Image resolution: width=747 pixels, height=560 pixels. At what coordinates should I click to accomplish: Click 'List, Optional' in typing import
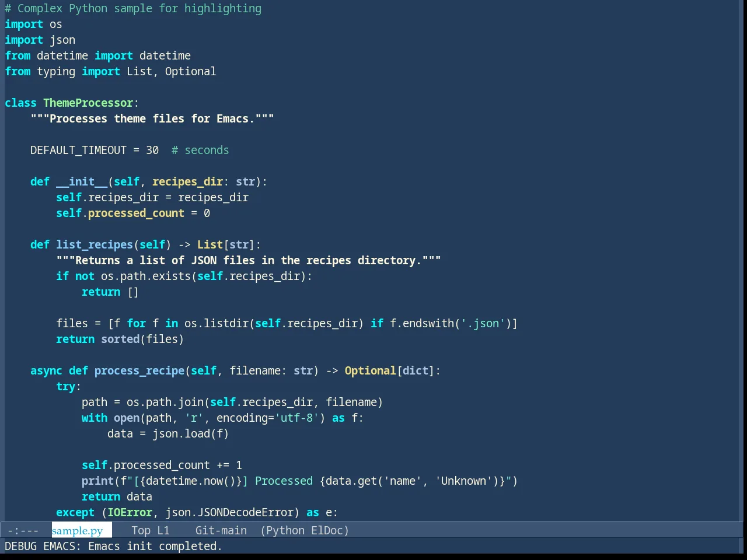point(172,71)
